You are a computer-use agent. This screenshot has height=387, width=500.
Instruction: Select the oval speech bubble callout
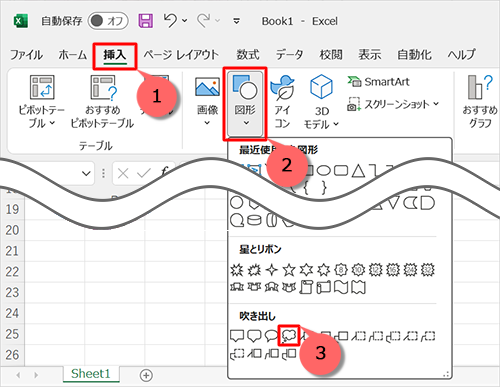point(271,336)
